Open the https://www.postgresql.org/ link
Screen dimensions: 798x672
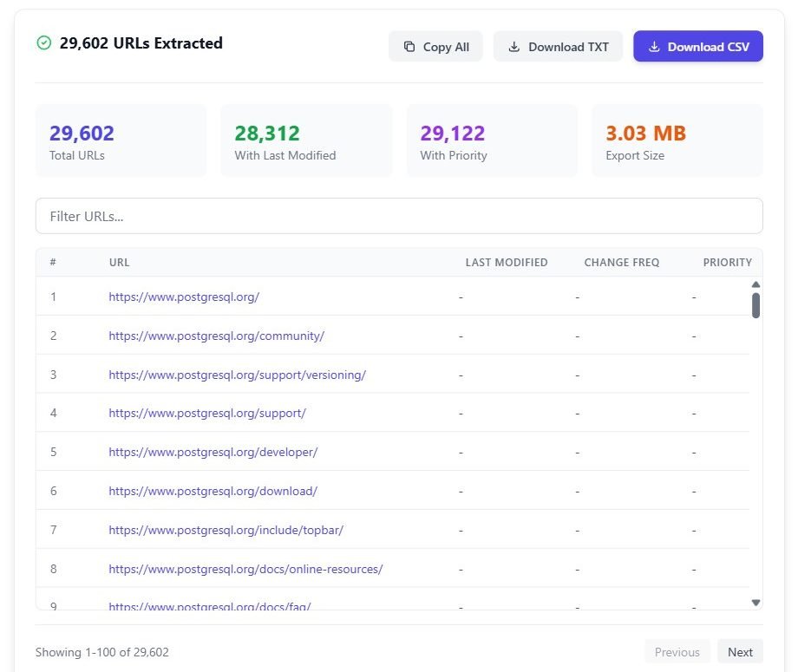184,297
